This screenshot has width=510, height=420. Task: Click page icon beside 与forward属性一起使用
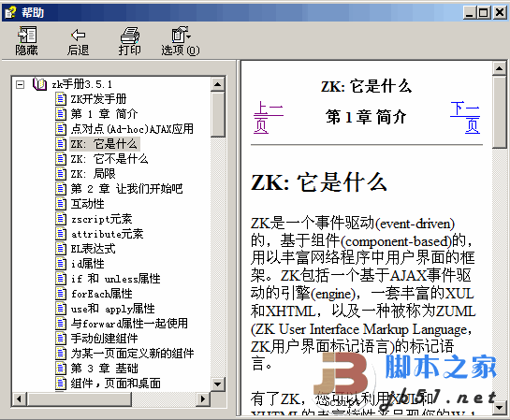coord(61,324)
